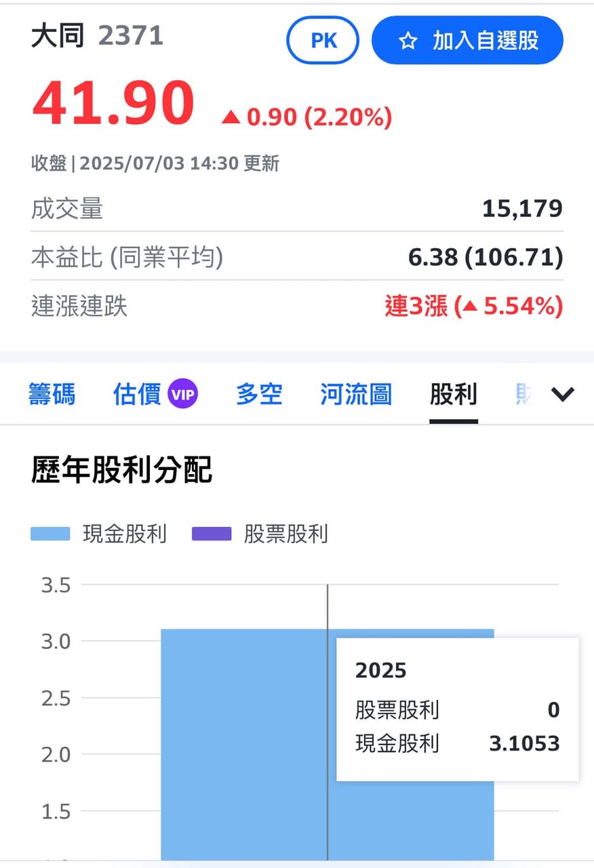Tap the price change 0.90 (2.20%)

[307, 118]
